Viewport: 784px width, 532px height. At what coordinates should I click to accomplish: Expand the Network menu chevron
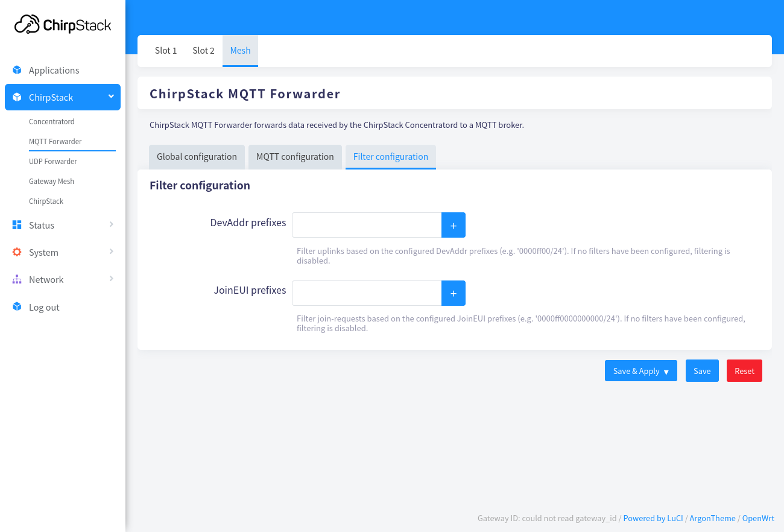(x=111, y=279)
